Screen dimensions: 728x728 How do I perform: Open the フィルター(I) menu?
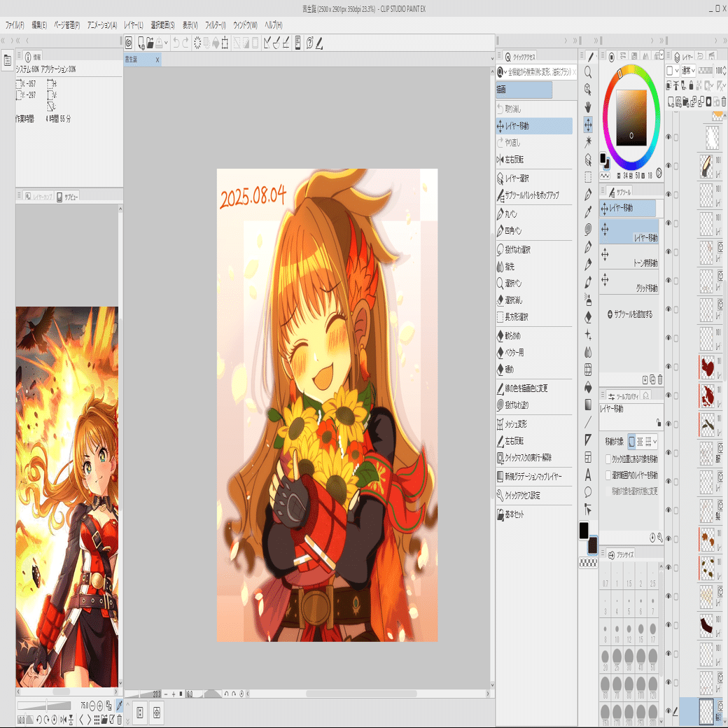click(x=216, y=25)
